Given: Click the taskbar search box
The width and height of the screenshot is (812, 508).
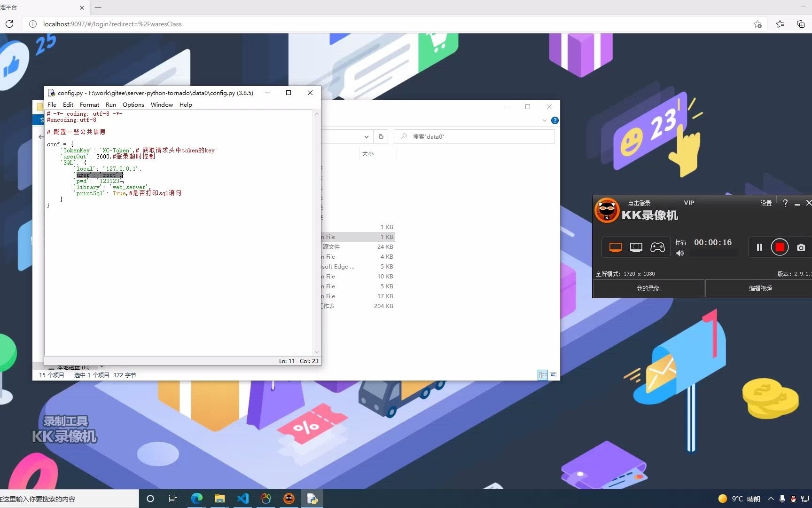Looking at the screenshot, I should coord(69,499).
